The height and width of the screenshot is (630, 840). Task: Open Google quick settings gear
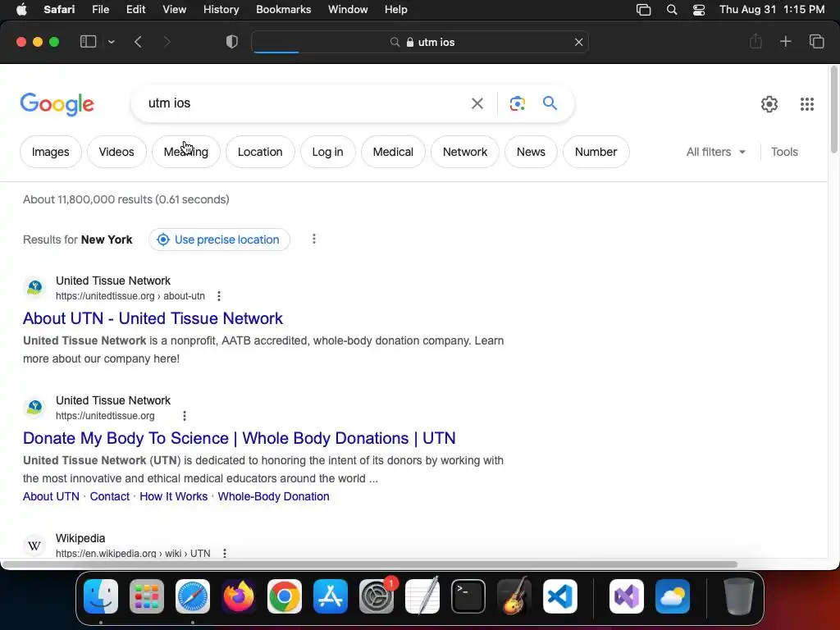(x=769, y=104)
